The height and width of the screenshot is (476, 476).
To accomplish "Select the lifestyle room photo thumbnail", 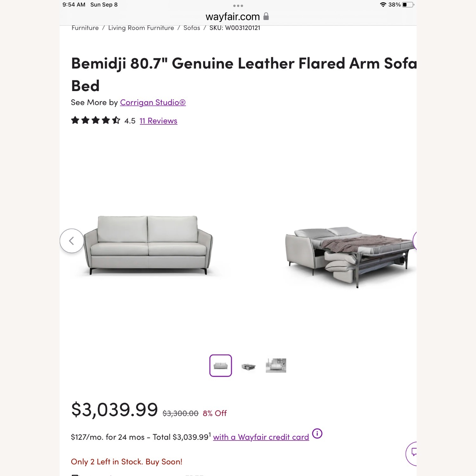I will click(275, 365).
